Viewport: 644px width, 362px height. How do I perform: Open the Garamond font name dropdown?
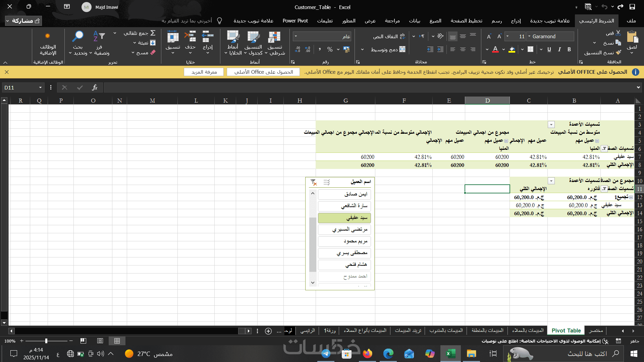529,36
